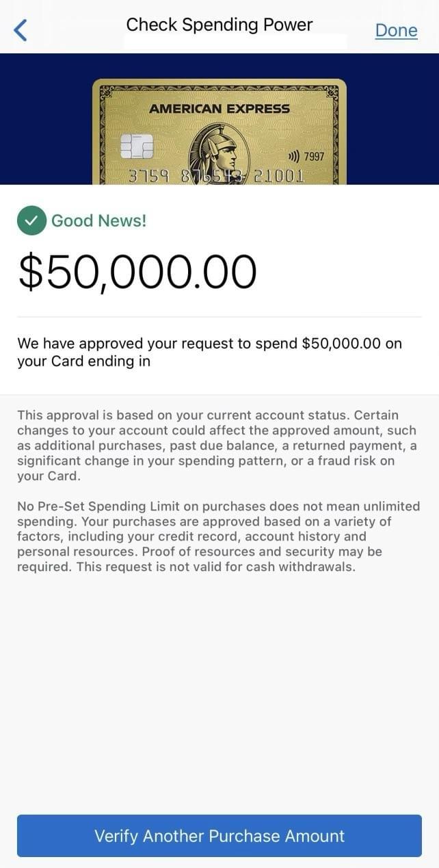
Task: Click the green checkmark success icon
Action: coord(31,220)
